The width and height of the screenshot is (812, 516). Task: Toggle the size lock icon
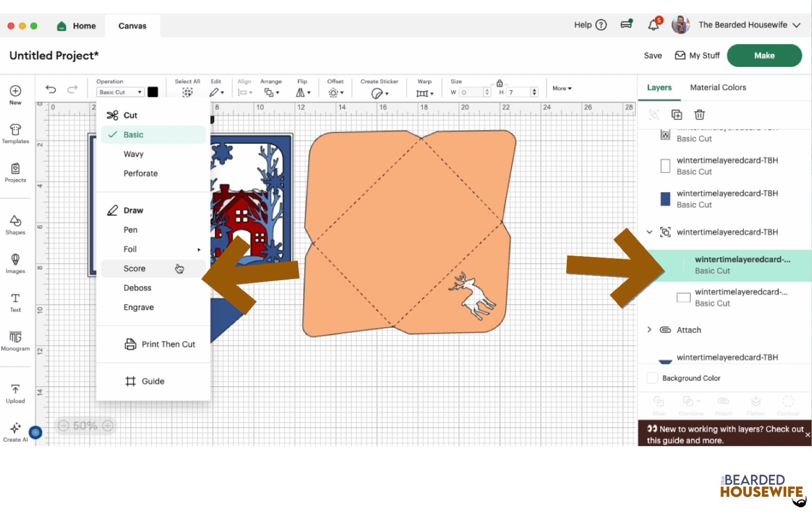[x=499, y=83]
